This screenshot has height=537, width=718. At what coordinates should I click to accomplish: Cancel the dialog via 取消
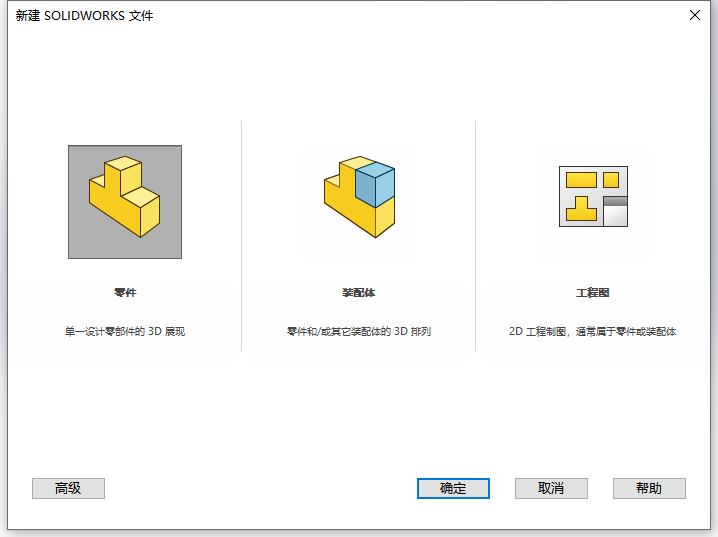(x=551, y=488)
